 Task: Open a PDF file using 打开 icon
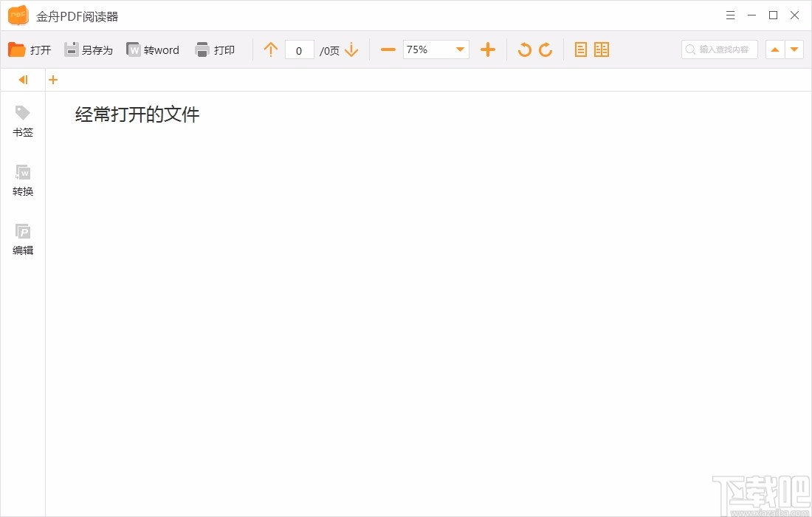tap(30, 49)
